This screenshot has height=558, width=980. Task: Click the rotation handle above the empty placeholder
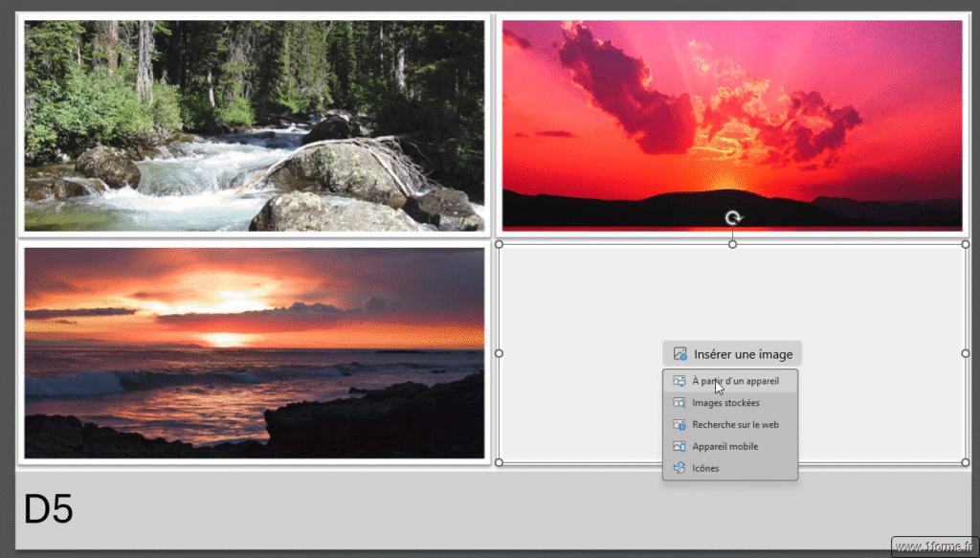(x=732, y=217)
